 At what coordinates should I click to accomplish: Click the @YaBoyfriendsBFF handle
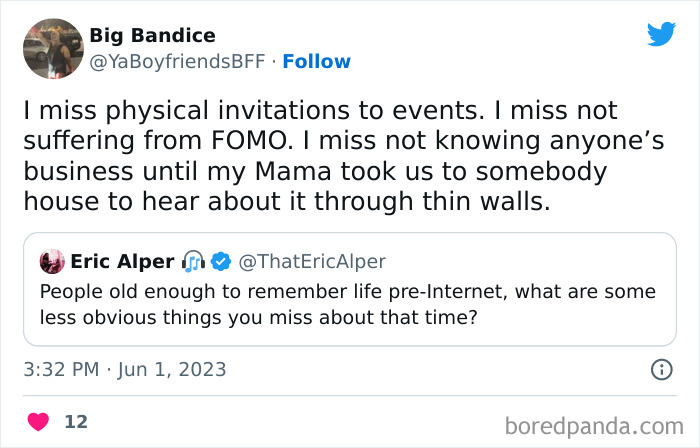(178, 62)
